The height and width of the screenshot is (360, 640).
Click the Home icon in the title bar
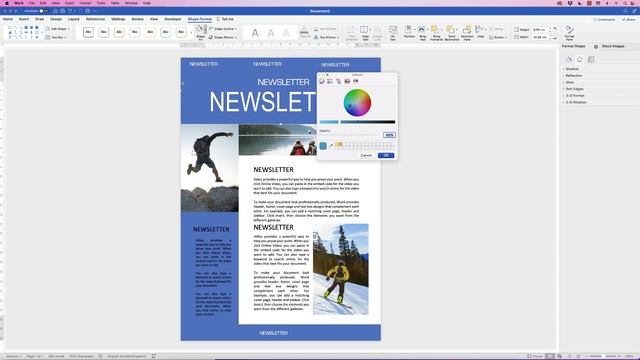[x=55, y=11]
